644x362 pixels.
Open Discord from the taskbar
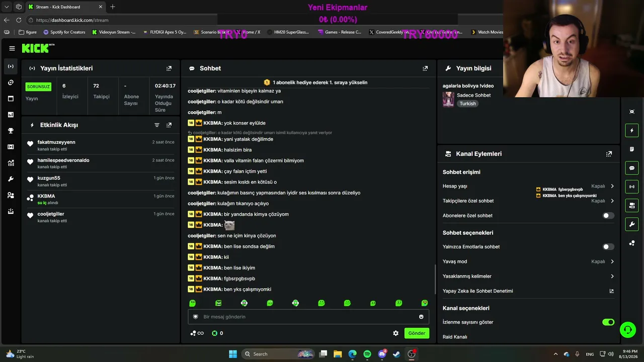[x=382, y=354]
